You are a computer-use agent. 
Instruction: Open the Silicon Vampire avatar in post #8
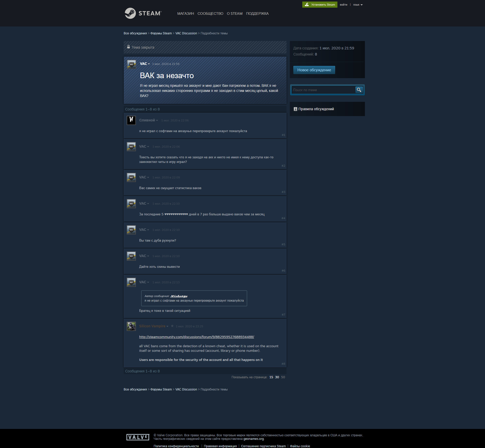click(131, 326)
